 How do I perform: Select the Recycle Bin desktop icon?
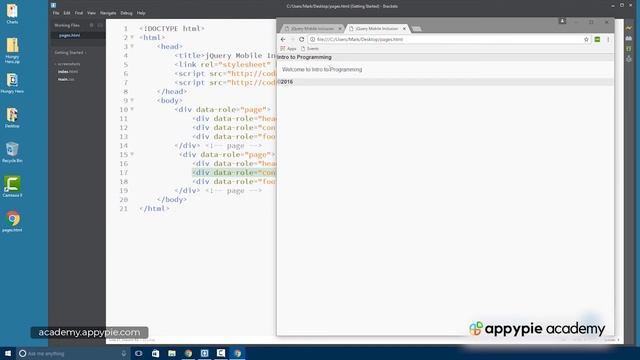12,152
